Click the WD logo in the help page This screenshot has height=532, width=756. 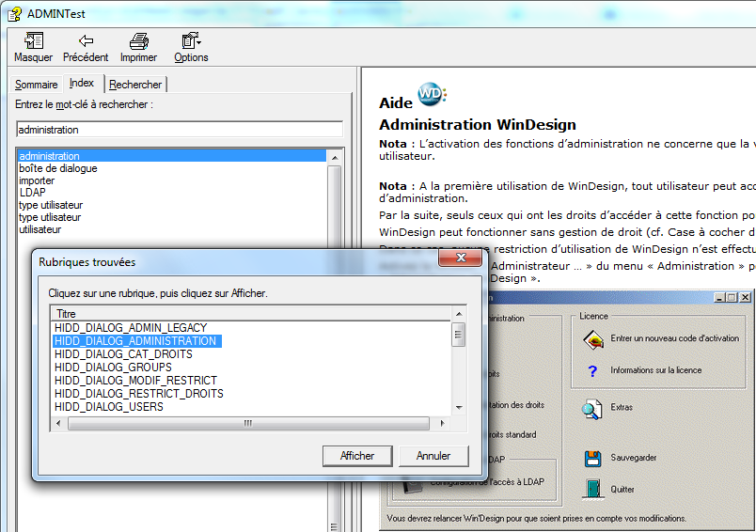pyautogui.click(x=432, y=93)
